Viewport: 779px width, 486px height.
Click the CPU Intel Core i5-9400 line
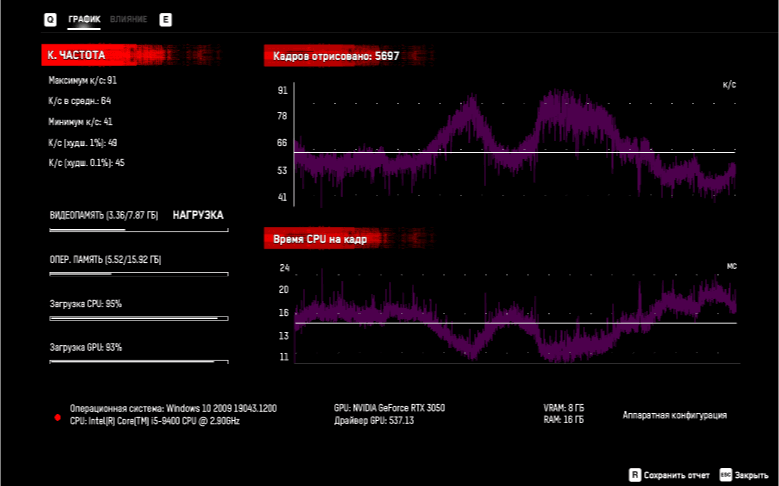pos(155,421)
